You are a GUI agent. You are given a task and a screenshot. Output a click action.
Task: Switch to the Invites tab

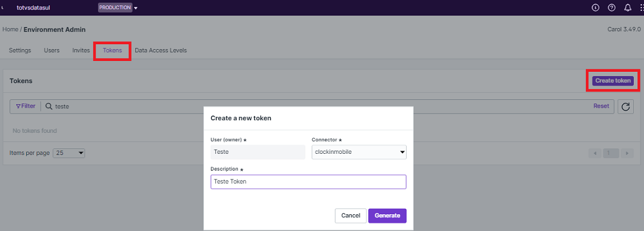[81, 50]
